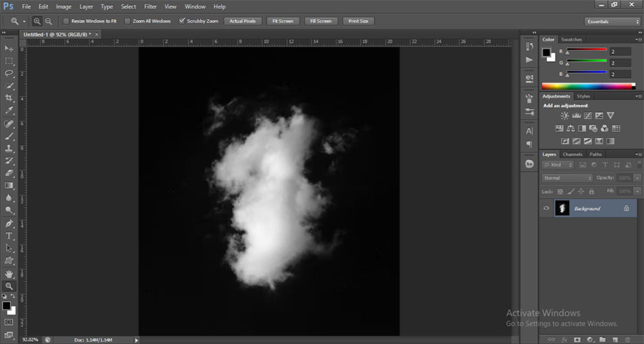The image size is (644, 344).
Task: Open the Filter menu
Action: [150, 7]
